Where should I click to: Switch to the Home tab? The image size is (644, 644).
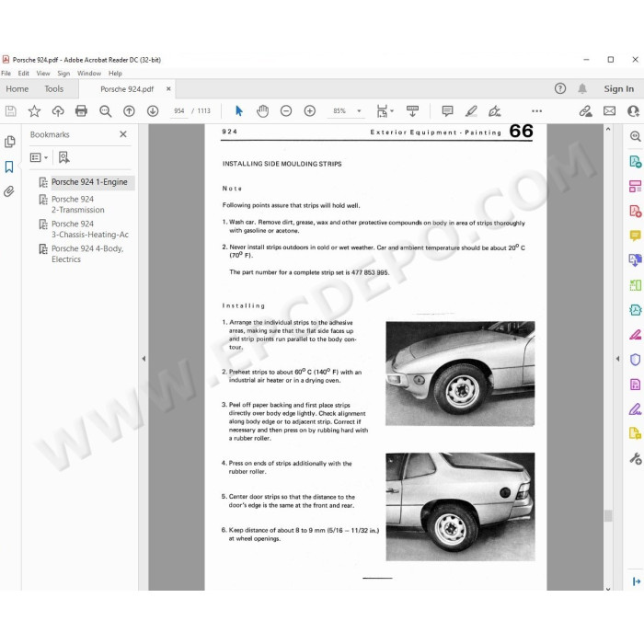tap(17, 88)
